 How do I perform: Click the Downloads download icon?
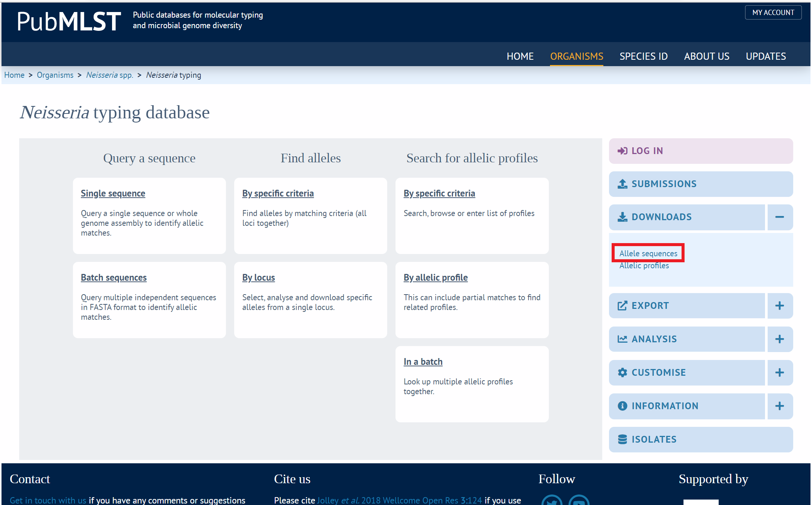click(623, 217)
